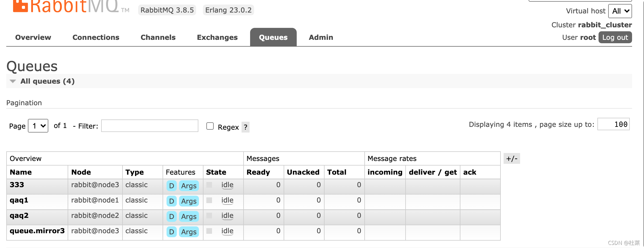The height and width of the screenshot is (248, 644).
Task: Click the rabbit_cluster cluster name
Action: pos(605,25)
